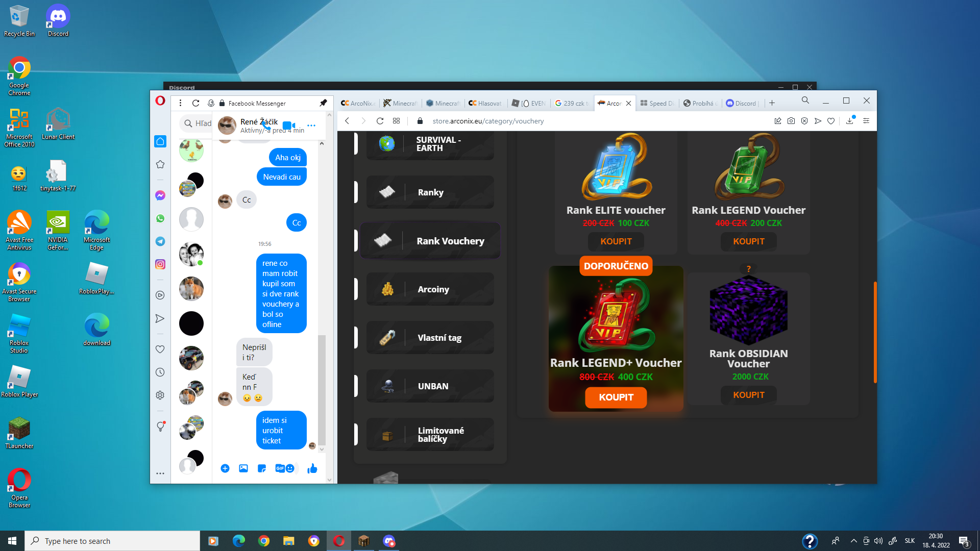Open Instagram in Opera sidebar
980x551 pixels.
tap(160, 264)
